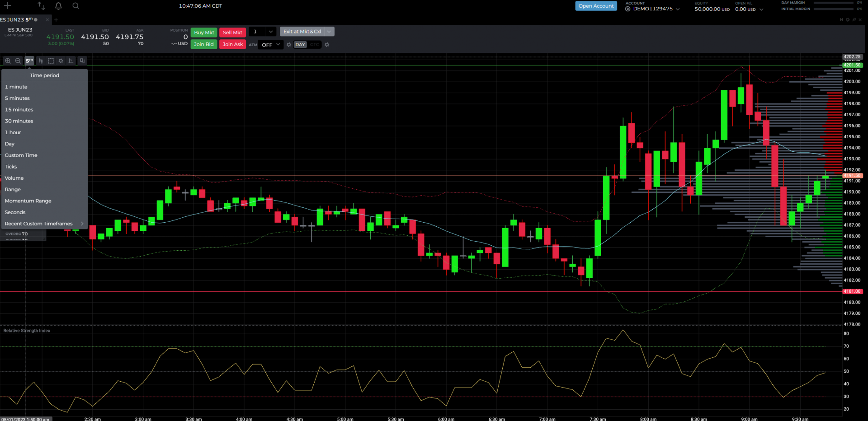
Task: Activate the dashed rectangle selection tool
Action: pyautogui.click(x=51, y=61)
